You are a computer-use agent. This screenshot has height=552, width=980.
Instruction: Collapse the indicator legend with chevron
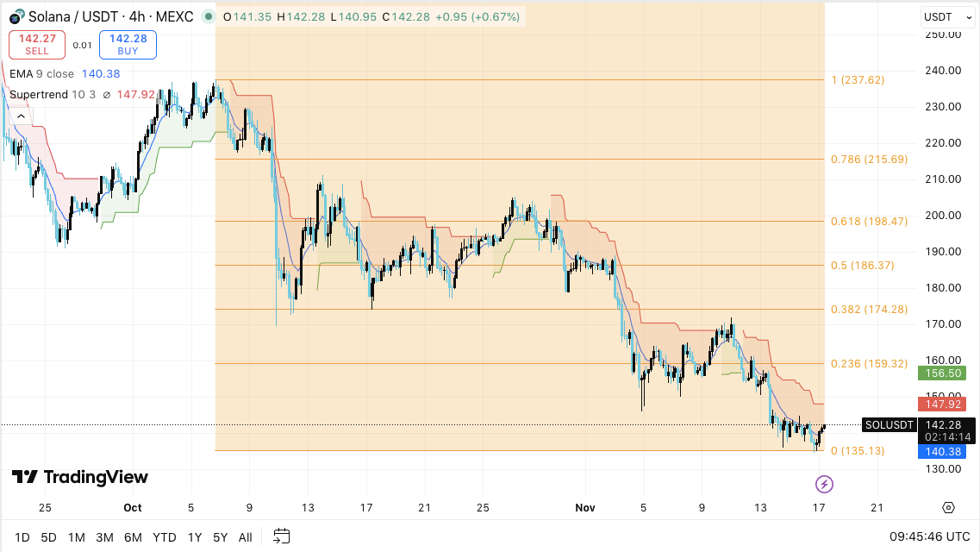coord(21,116)
